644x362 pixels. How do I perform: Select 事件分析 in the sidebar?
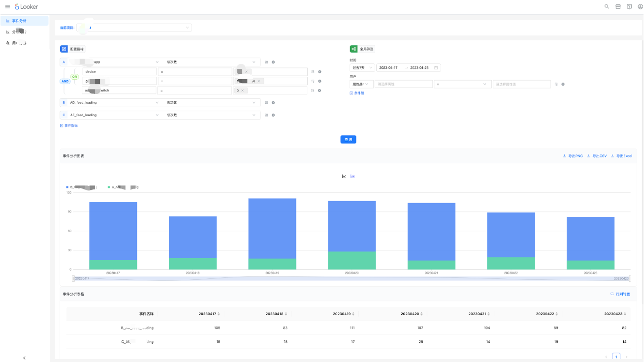[x=25, y=21]
